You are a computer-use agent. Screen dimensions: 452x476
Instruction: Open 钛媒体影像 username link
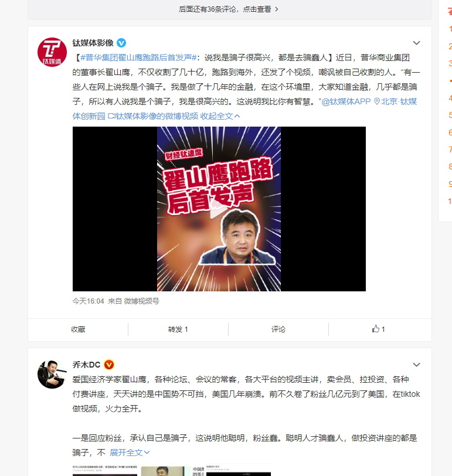coord(93,43)
